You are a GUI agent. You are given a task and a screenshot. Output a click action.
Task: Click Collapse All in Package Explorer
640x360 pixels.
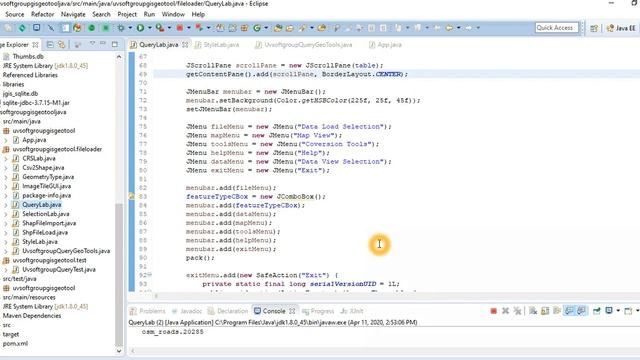click(50, 44)
